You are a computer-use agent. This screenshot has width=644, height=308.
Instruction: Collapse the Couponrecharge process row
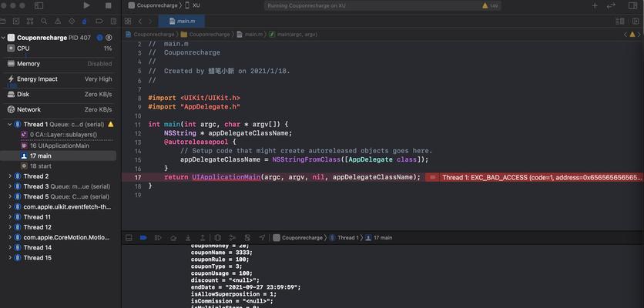coord(3,38)
